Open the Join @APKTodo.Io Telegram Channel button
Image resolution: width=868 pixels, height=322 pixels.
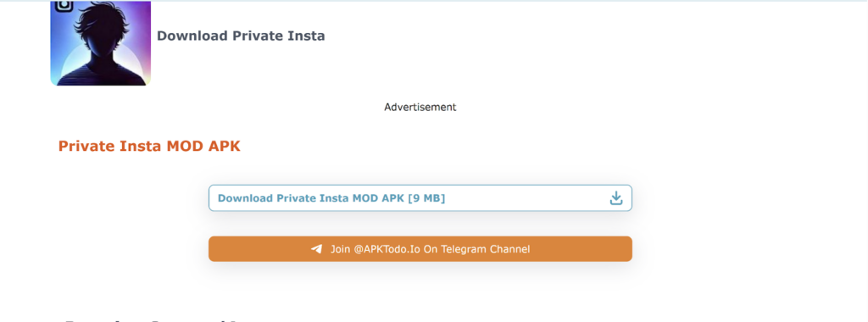pyautogui.click(x=420, y=249)
